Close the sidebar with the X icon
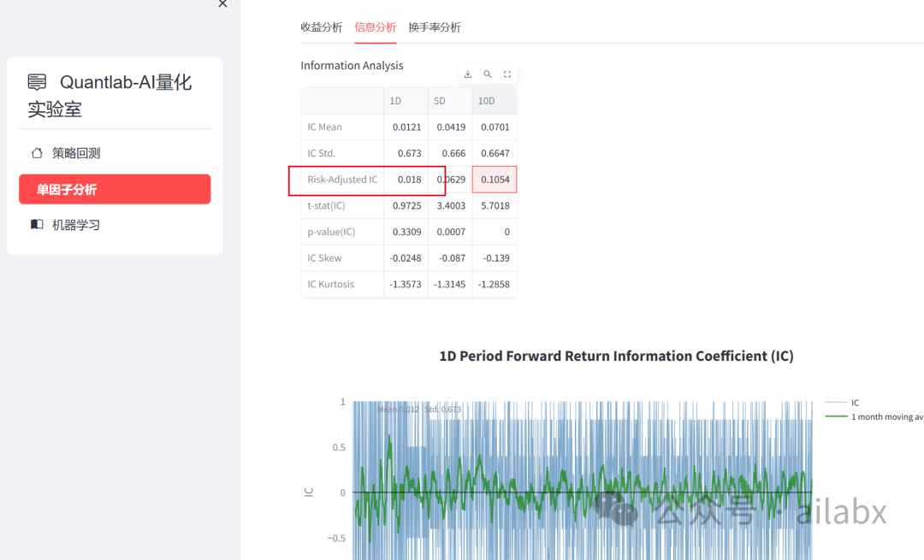Viewport: 924px width, 560px height. [x=222, y=4]
